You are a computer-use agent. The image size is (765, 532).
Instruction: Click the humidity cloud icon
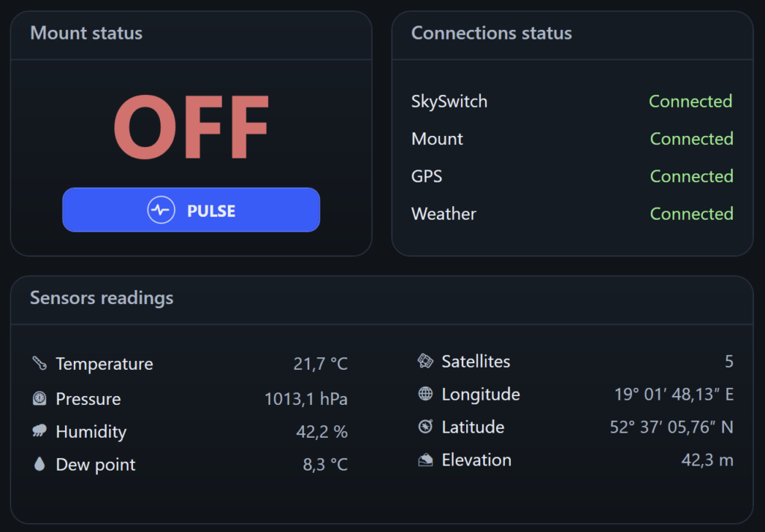(40, 431)
